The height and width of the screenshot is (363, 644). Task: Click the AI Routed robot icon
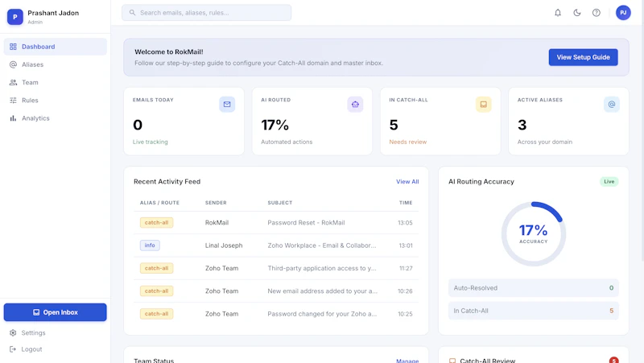355,105
